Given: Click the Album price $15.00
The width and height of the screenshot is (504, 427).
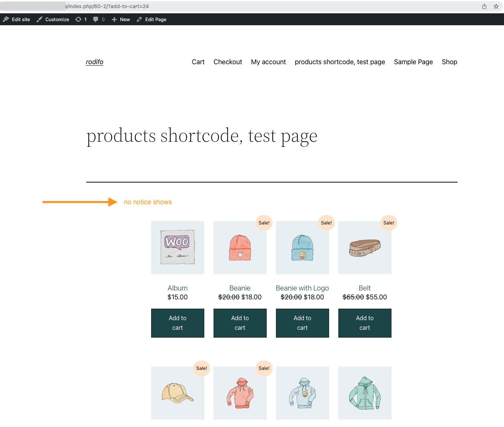Looking at the screenshot, I should (x=178, y=297).
